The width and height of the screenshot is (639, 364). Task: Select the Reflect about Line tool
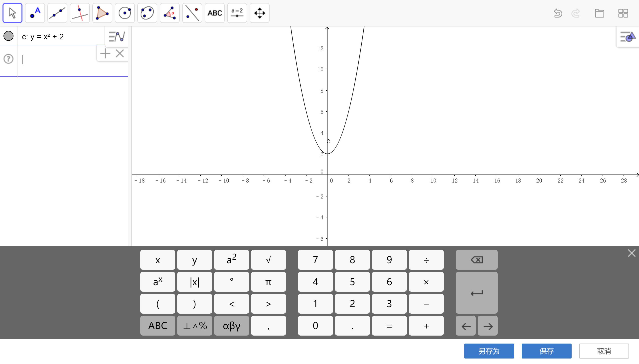pos(192,13)
